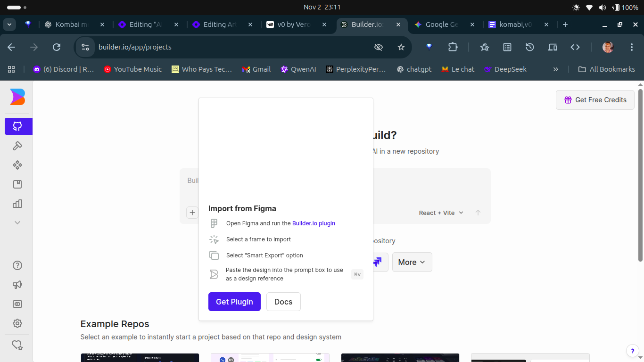Click the round help button at bottom right
Image resolution: width=644 pixels, height=362 pixels.
pyautogui.click(x=633, y=351)
